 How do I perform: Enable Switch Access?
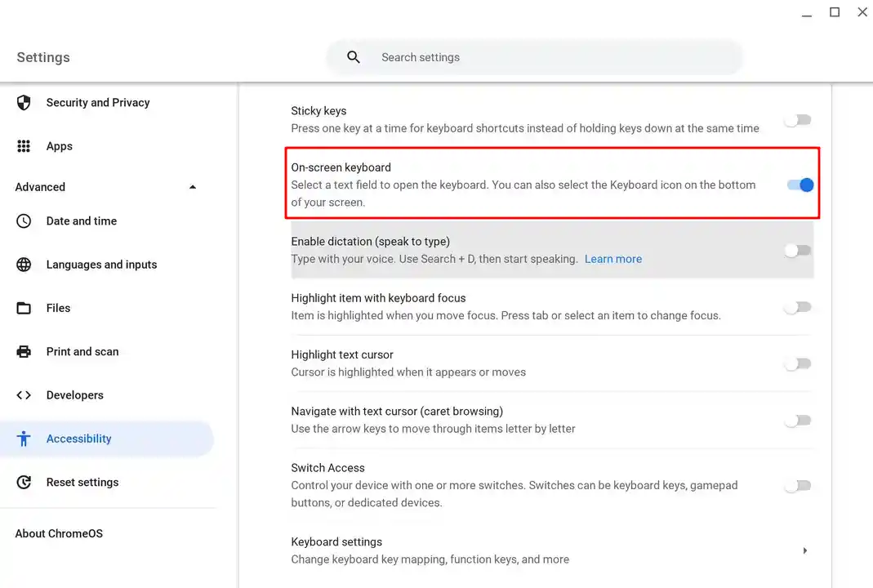(x=797, y=485)
